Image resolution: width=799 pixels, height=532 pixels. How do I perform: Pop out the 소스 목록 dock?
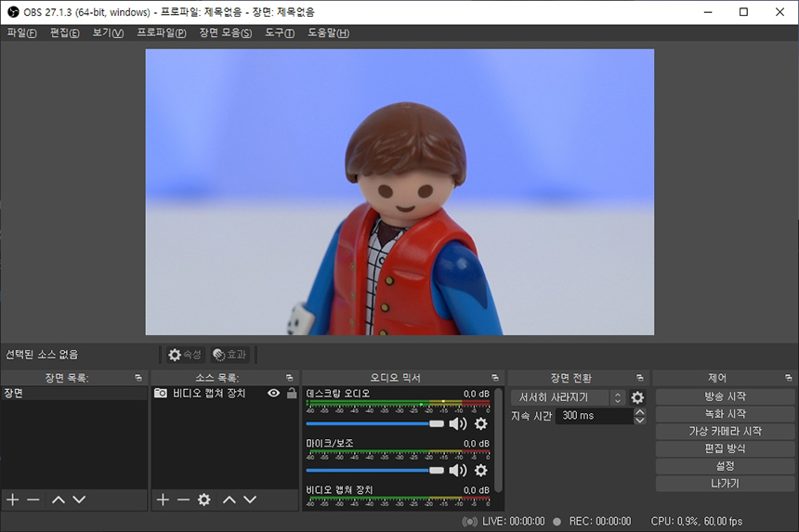[290, 378]
